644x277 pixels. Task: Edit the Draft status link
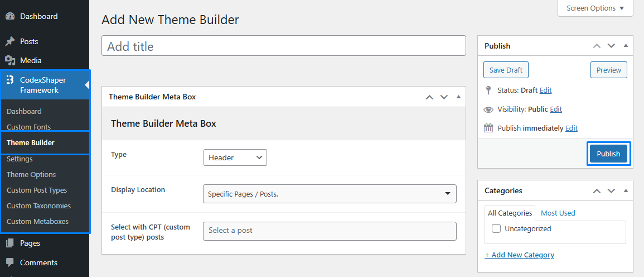click(545, 90)
